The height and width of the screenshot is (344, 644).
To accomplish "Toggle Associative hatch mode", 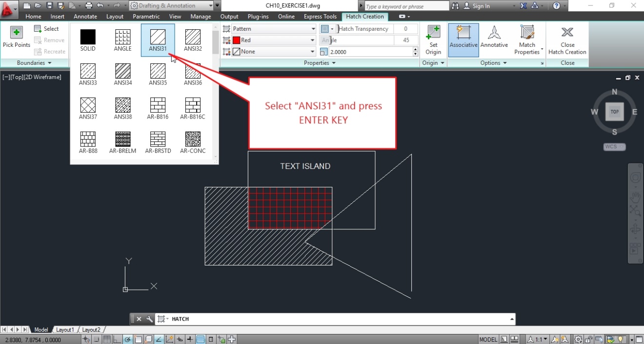I will click(x=463, y=40).
